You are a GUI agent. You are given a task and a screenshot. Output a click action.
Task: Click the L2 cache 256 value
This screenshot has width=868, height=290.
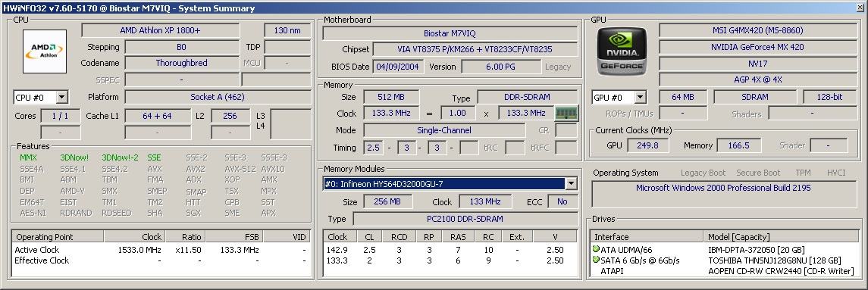[x=230, y=116]
